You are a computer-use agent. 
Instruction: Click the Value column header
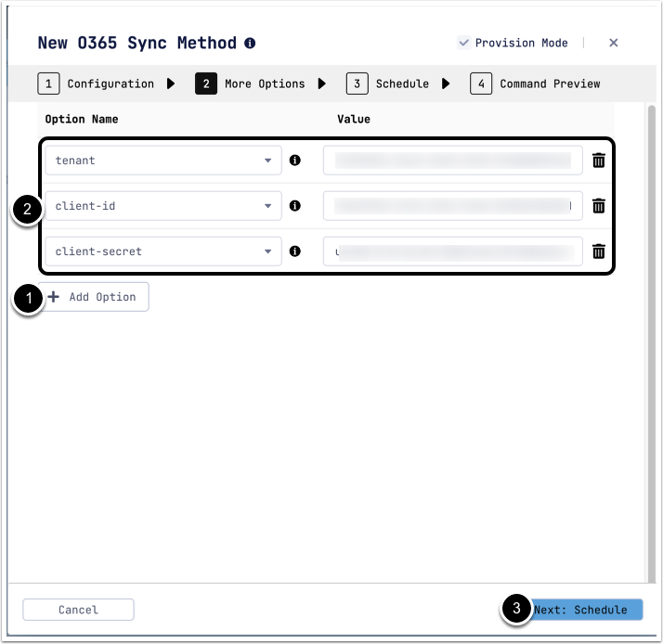[x=354, y=119]
